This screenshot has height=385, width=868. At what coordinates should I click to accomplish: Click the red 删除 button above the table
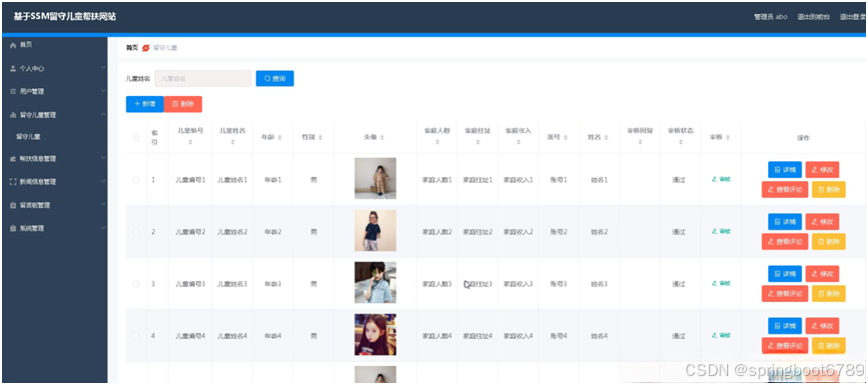coord(183,104)
